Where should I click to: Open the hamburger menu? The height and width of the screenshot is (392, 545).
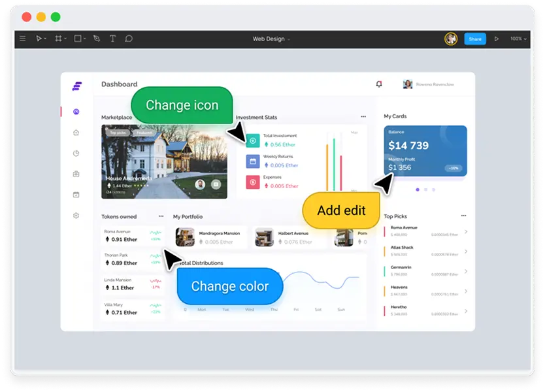23,38
